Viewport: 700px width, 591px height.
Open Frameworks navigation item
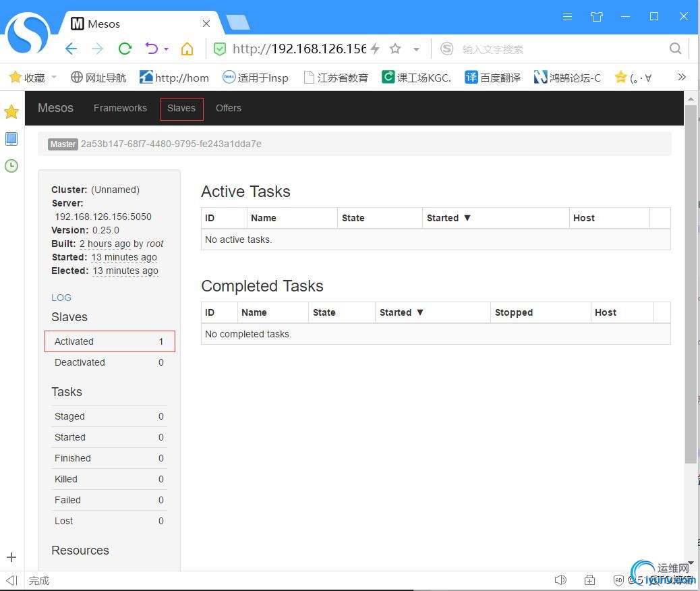tap(120, 108)
